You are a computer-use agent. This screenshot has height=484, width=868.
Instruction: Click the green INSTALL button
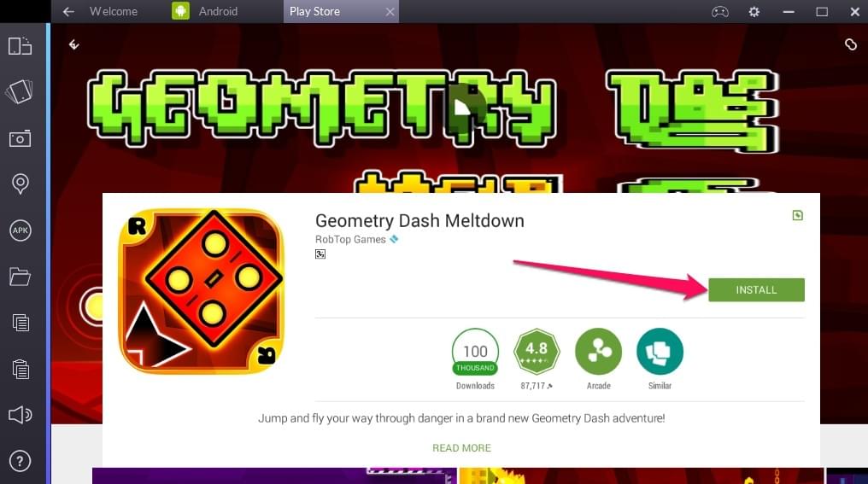(756, 290)
